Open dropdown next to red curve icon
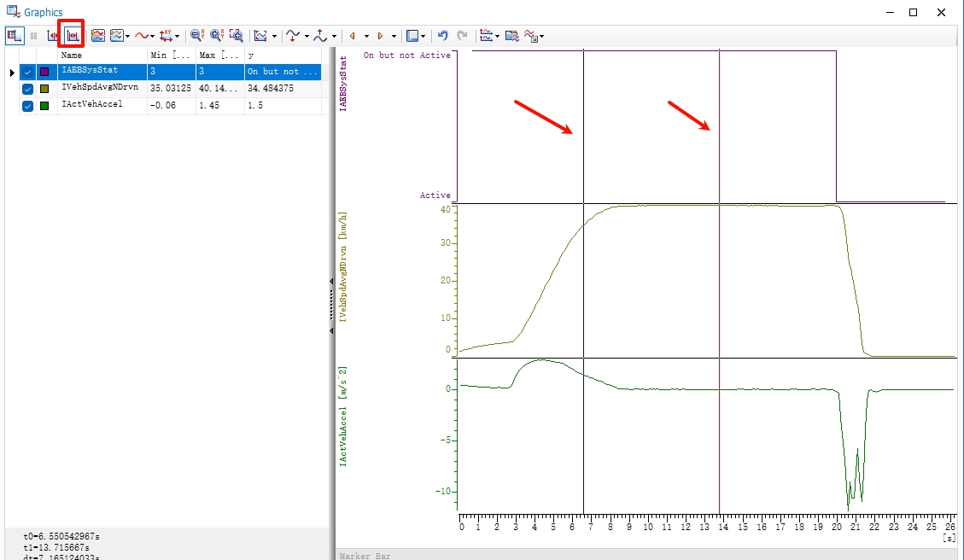Image resolution: width=964 pixels, height=560 pixels. [152, 37]
